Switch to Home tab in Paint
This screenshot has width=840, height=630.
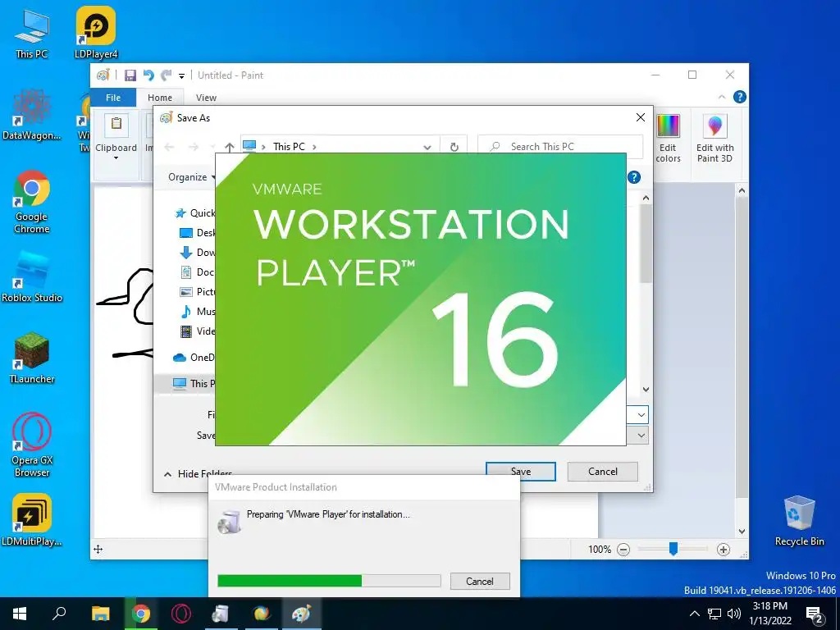pos(160,98)
